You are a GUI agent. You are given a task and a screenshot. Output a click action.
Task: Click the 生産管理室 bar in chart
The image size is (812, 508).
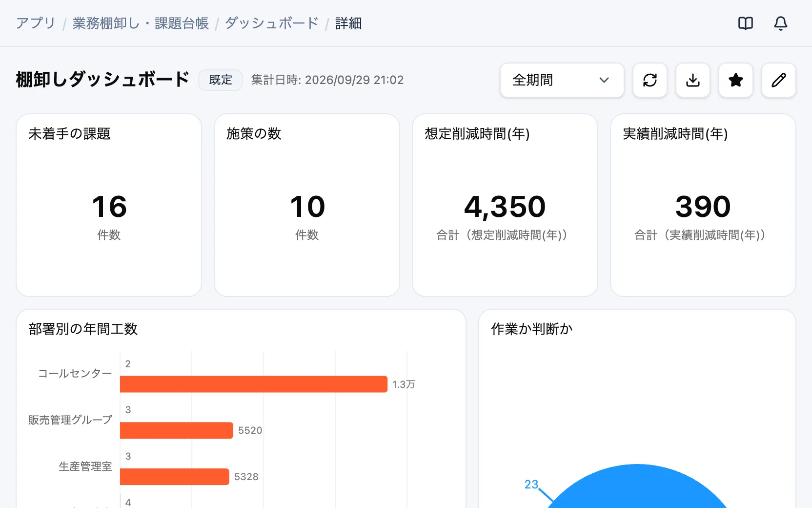point(175,477)
